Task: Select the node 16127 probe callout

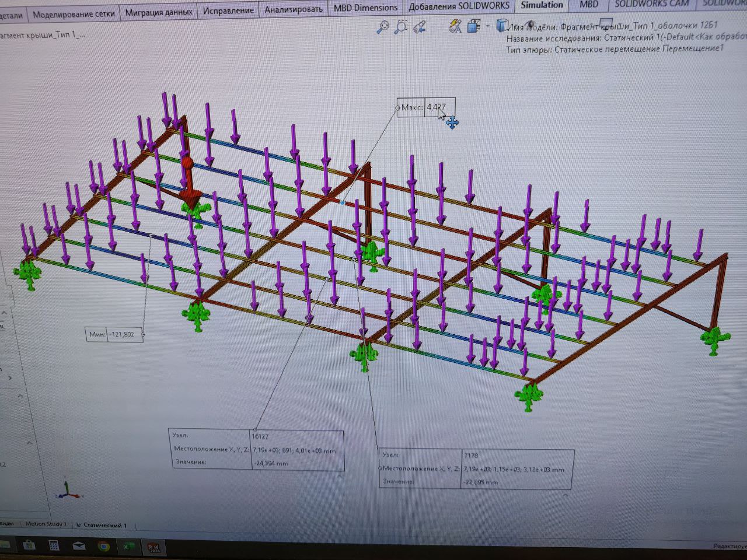Action: pyautogui.click(x=256, y=449)
